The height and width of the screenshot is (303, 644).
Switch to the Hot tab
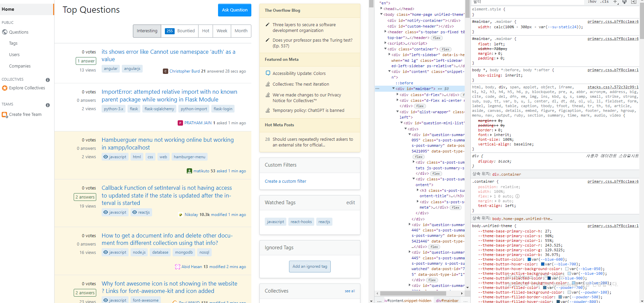pyautogui.click(x=206, y=31)
